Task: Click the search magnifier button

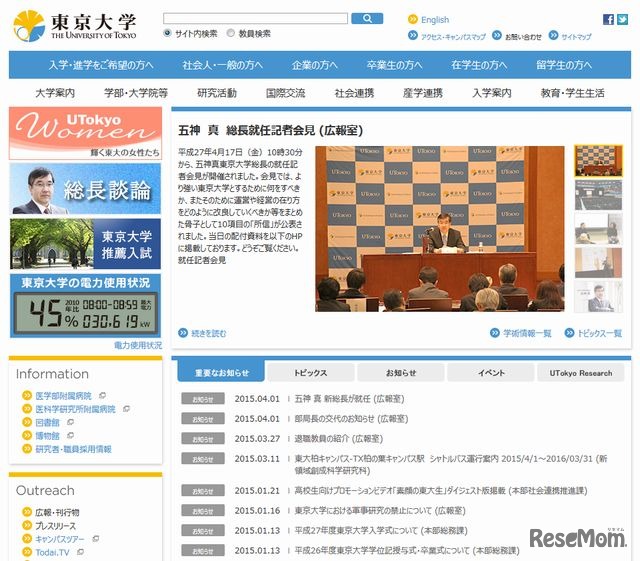Action: click(x=367, y=18)
